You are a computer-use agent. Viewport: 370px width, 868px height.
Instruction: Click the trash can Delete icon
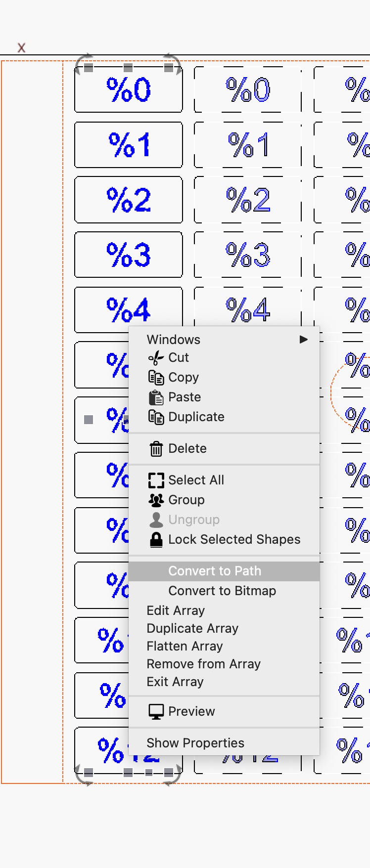pyautogui.click(x=156, y=449)
